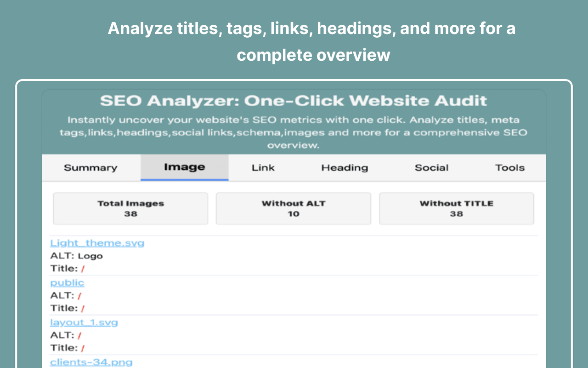Screen dimensions: 588x368
Task: Open the public image link
Action: click(68, 282)
